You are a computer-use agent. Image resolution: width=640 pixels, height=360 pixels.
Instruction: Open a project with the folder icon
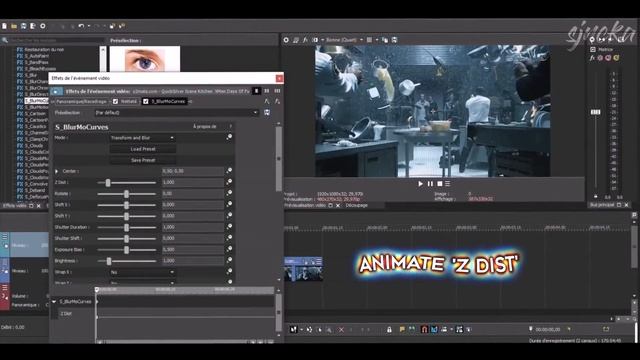[x=14, y=26]
